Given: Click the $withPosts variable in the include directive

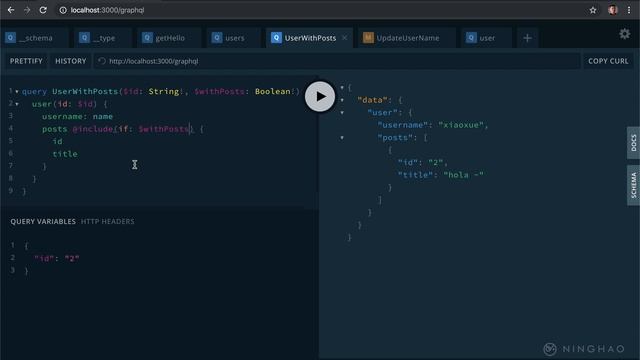Looking at the screenshot, I should pos(164,129).
